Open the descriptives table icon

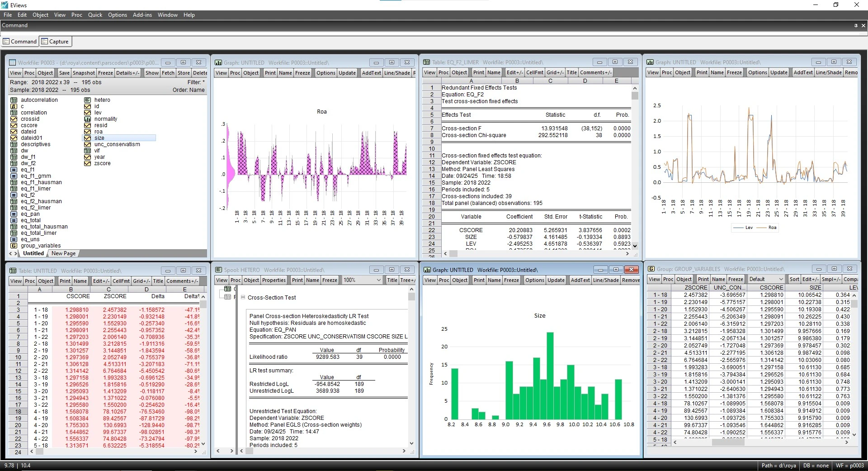tap(14, 144)
